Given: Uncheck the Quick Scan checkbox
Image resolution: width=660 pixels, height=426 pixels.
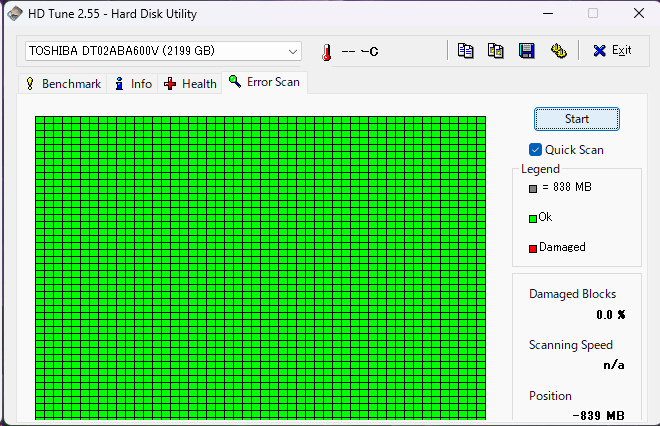Looking at the screenshot, I should tap(535, 150).
